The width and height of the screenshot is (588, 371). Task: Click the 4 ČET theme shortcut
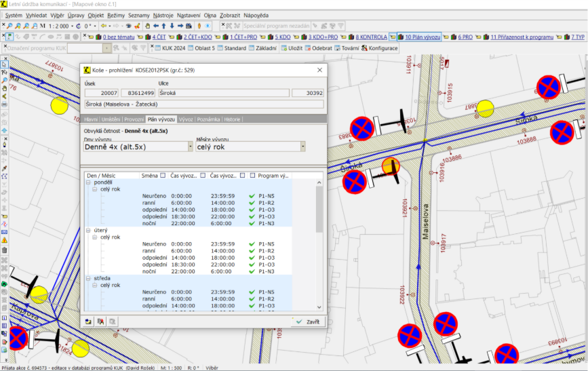[x=158, y=37]
